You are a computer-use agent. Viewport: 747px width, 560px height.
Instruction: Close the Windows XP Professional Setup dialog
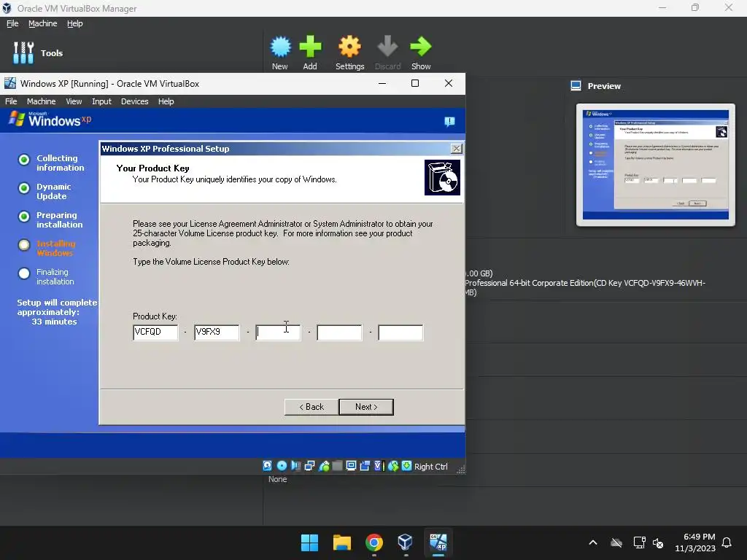(x=456, y=149)
